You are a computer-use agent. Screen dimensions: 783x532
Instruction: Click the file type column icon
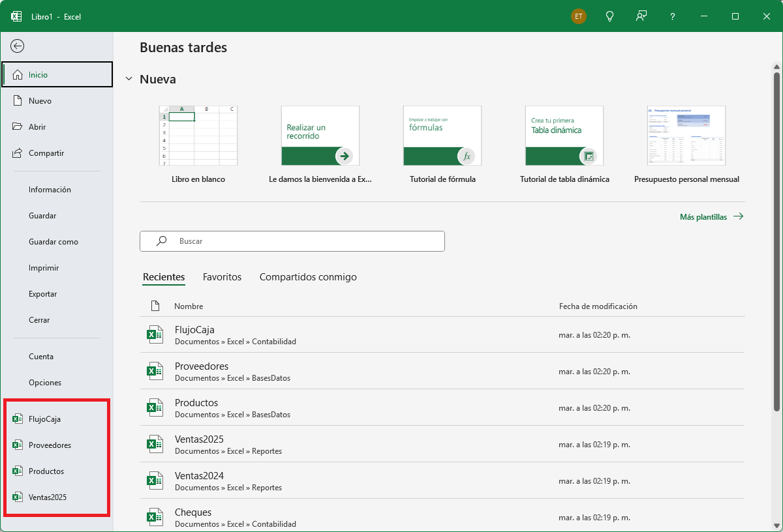tap(155, 306)
